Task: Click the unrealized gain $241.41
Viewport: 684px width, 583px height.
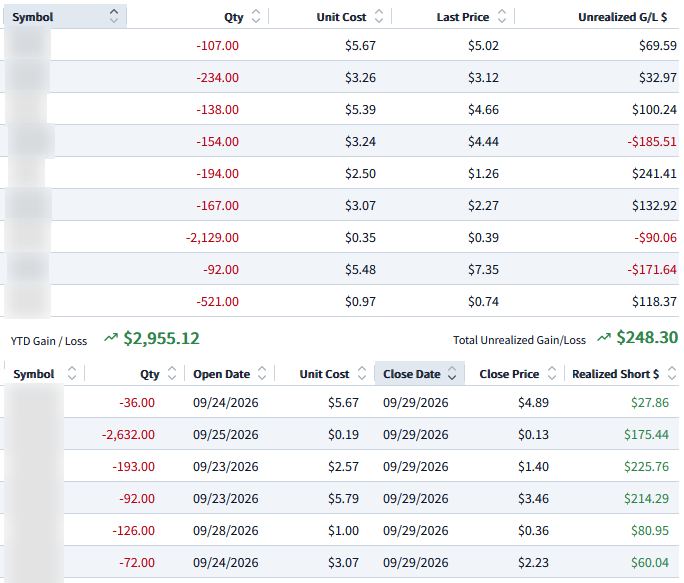Action: click(x=654, y=174)
